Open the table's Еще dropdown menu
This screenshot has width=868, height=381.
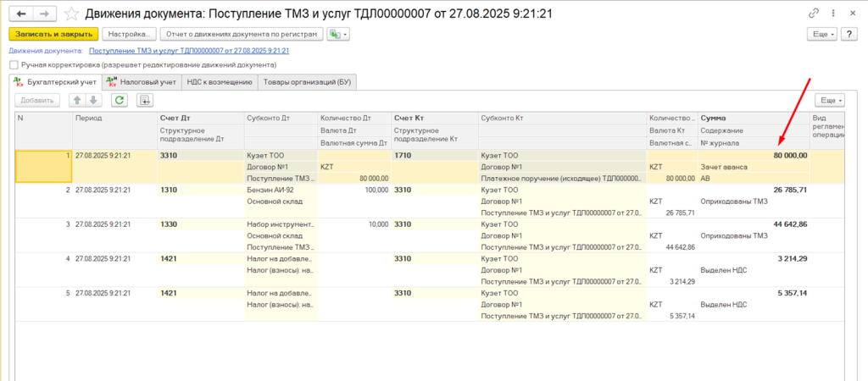829,100
